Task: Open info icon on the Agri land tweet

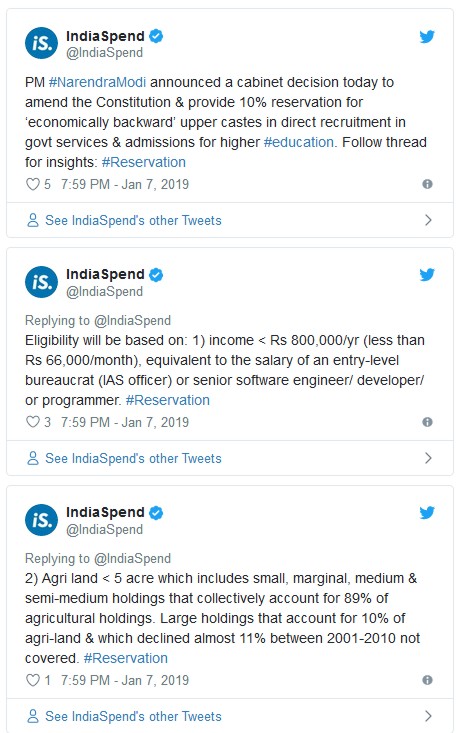Action: pos(427,680)
